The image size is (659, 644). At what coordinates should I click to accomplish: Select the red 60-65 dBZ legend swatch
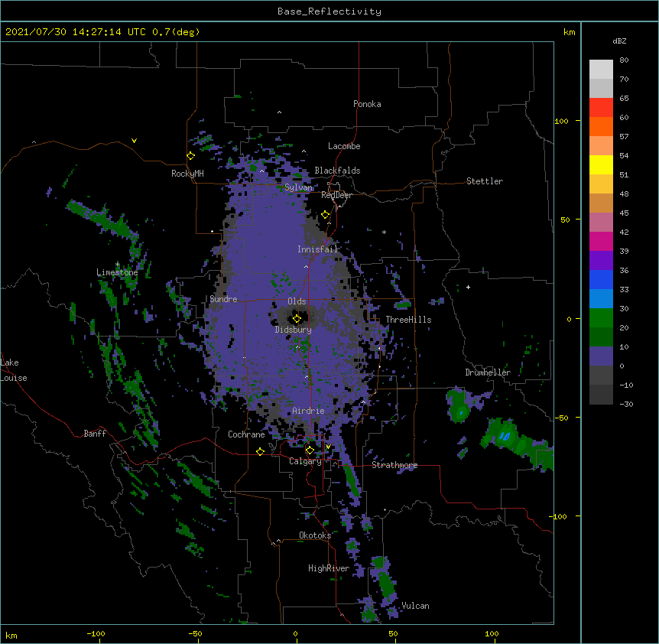point(601,107)
